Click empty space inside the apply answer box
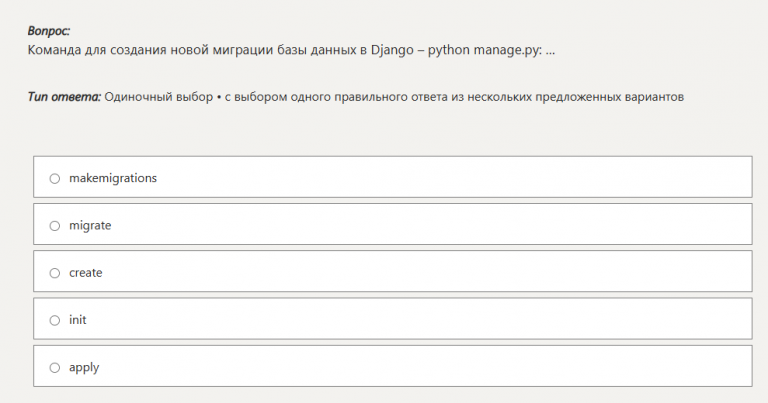 point(450,368)
